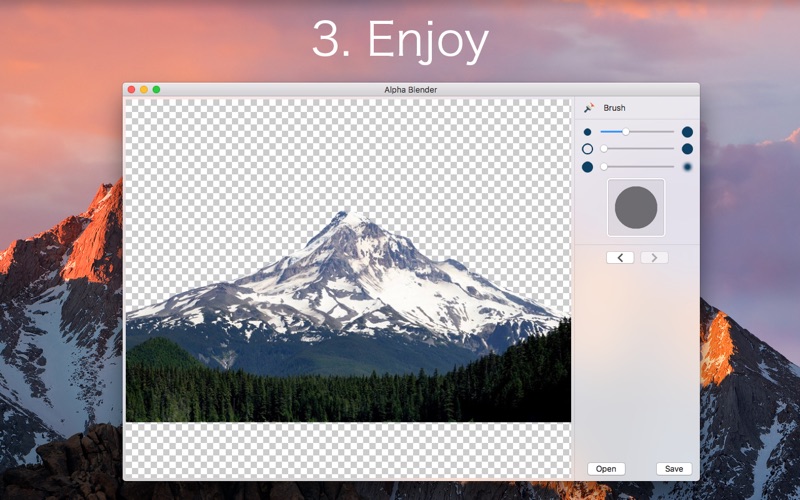Viewport: 800px width, 500px height.
Task: Click the Save button
Action: (x=674, y=469)
